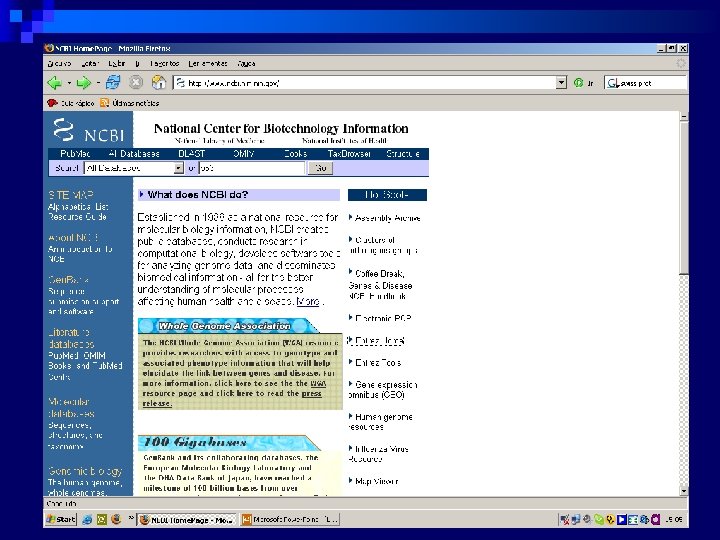The image size is (720, 540).
Task: Launch Internet Explorer from quick launch
Action: 87,520
